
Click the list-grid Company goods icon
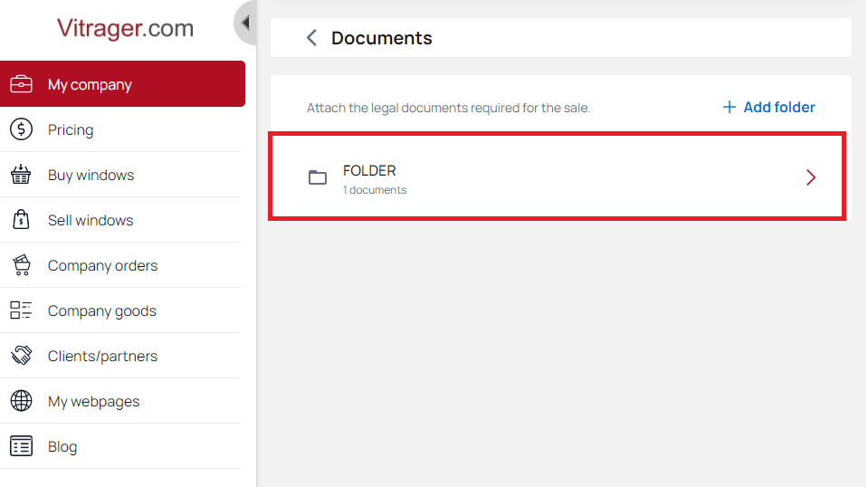click(21, 310)
